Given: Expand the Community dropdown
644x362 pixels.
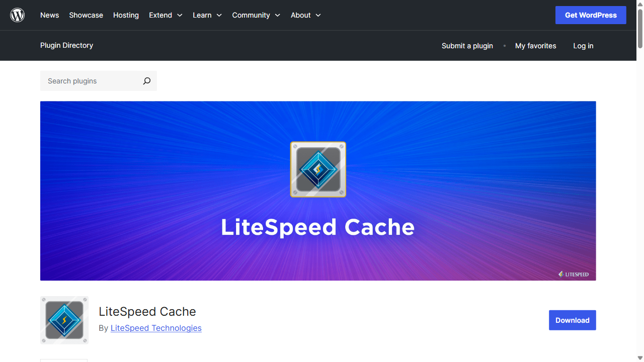Looking at the screenshot, I should click(x=256, y=15).
